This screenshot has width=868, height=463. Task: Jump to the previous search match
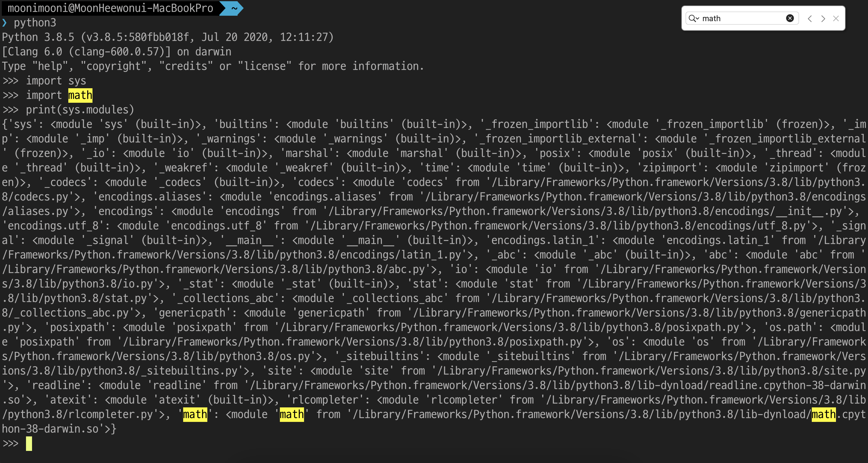(810, 18)
